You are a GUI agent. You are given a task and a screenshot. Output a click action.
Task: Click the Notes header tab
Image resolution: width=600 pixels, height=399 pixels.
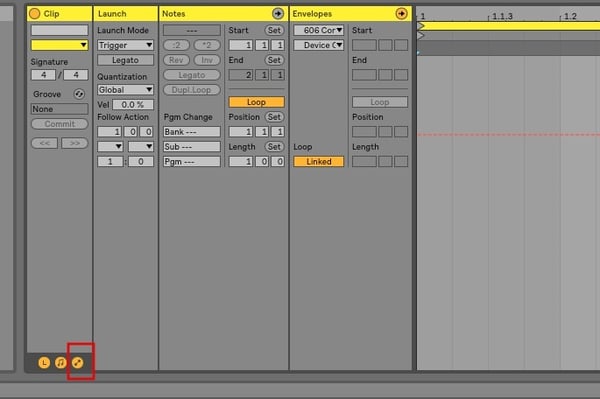[173, 14]
